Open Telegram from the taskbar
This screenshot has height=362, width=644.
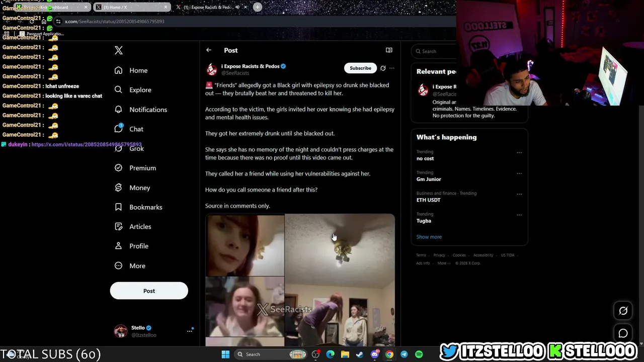(x=404, y=354)
